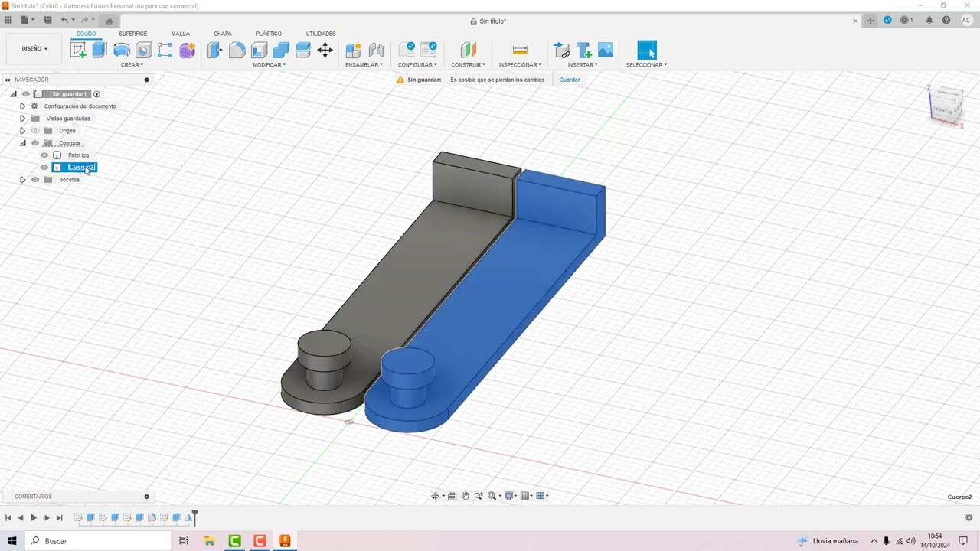Expand the Bocetos folder
This screenshot has width=980, height=551.
coord(22,180)
